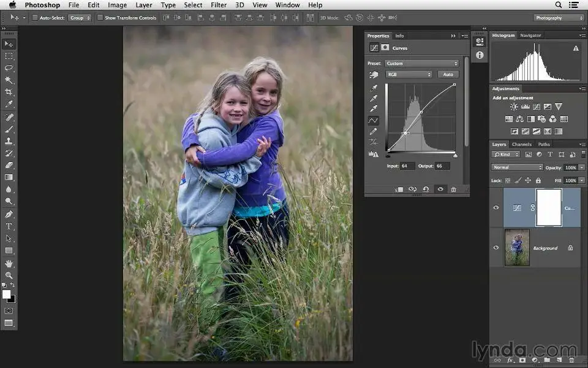
Task: Switch to the Channels tab
Action: click(521, 145)
